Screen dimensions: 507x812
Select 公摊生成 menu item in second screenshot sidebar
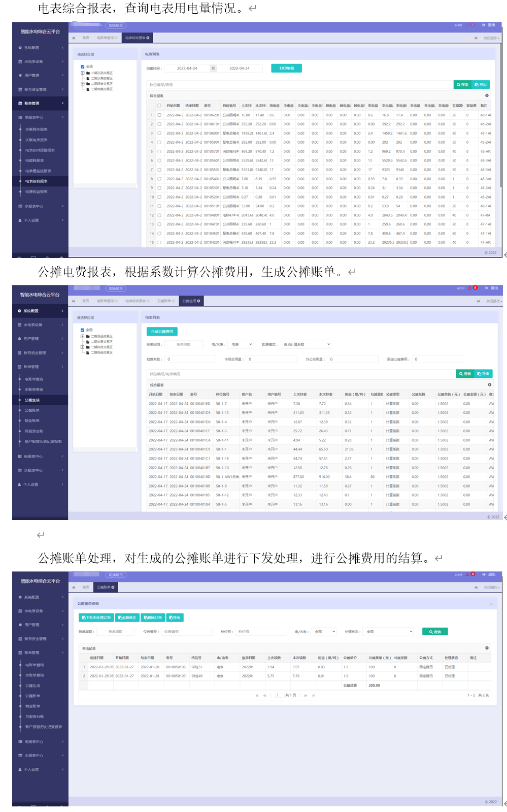[x=40, y=400]
